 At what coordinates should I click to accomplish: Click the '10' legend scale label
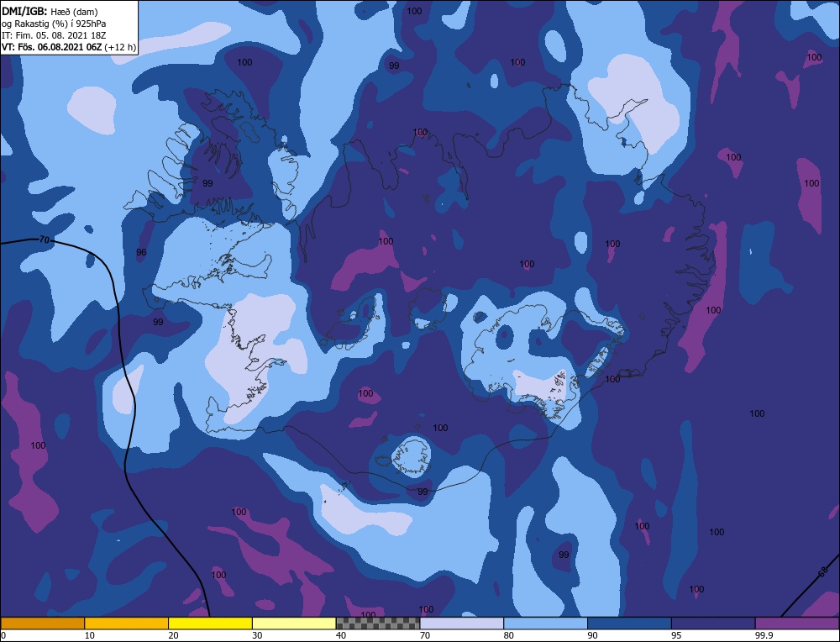pyautogui.click(x=90, y=635)
